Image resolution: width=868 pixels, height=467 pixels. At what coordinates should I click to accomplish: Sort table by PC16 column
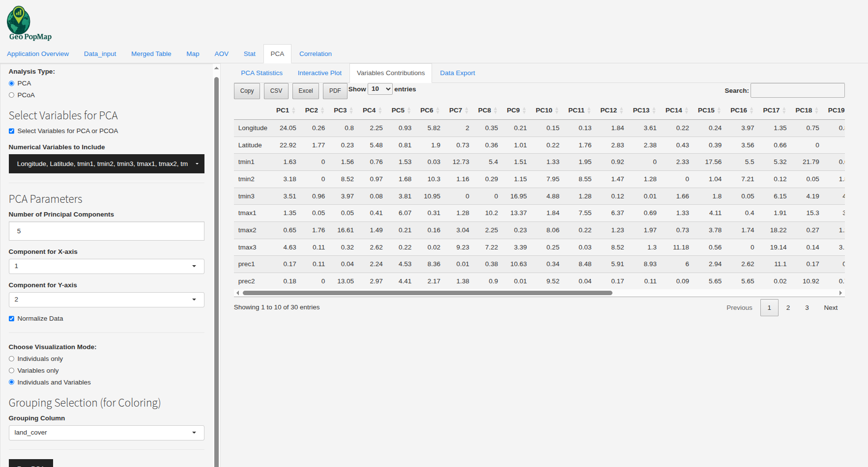click(742, 110)
